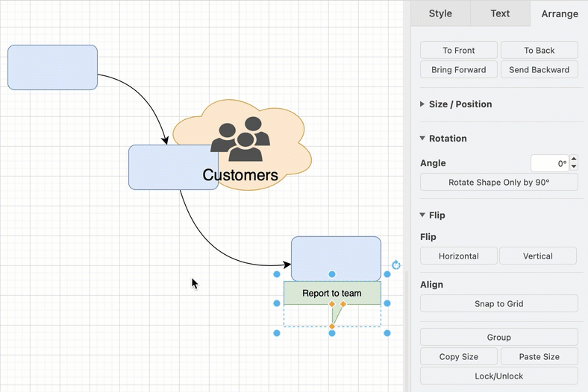The image size is (588, 392).
Task: Increase angle with stepper up arrow
Action: coord(574,159)
